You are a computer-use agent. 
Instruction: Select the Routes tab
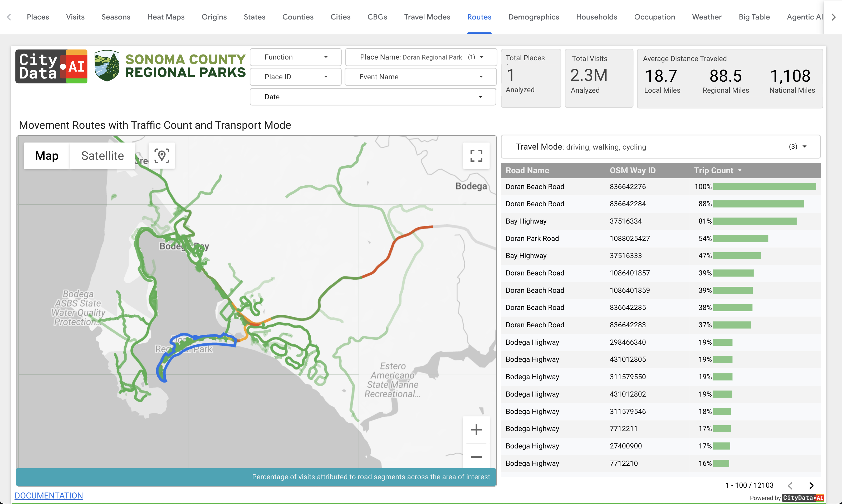click(479, 17)
